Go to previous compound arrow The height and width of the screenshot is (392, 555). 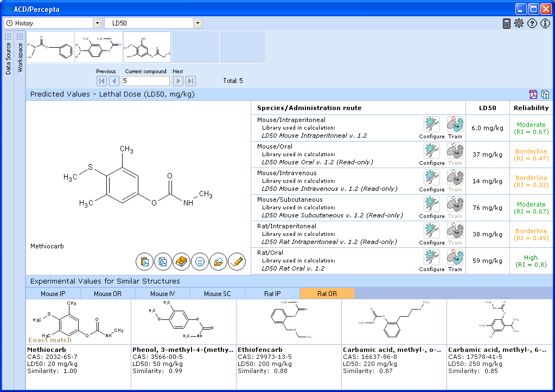pos(114,81)
